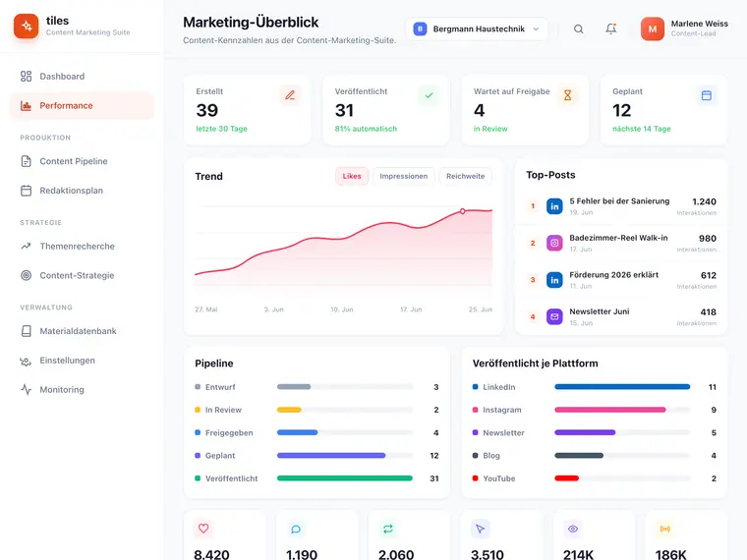
Task: Click the data point marker on trend line
Action: 463,211
